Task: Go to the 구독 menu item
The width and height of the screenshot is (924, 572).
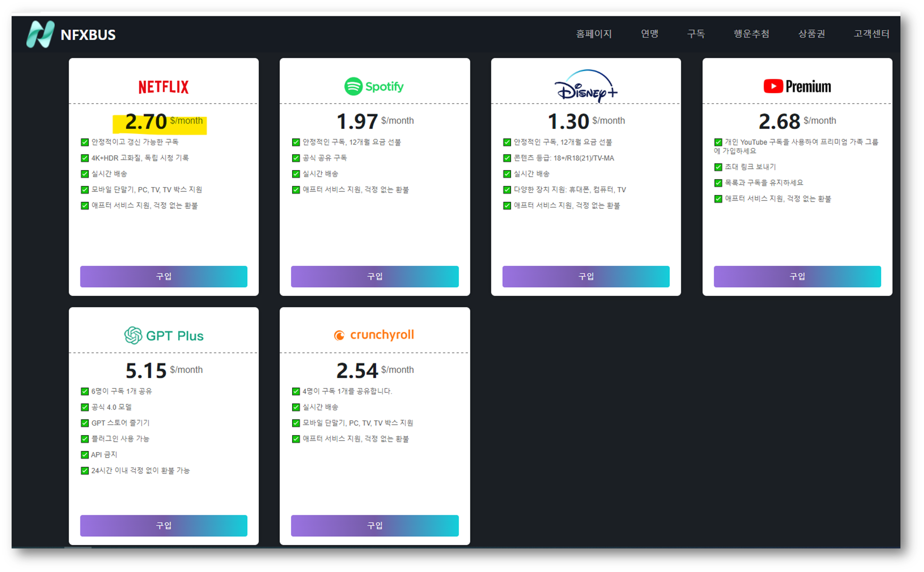Action: pos(696,34)
